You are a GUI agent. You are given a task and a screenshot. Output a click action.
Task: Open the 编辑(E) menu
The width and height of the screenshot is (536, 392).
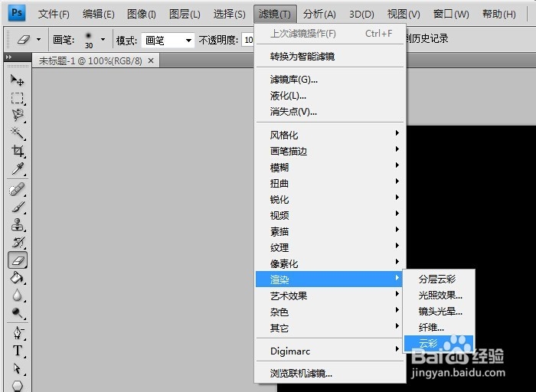pyautogui.click(x=99, y=14)
